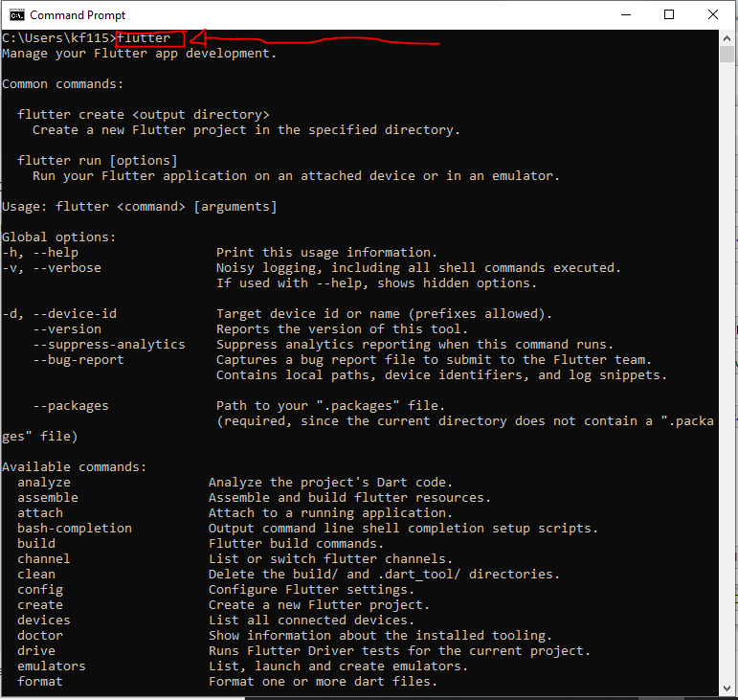Click 'Show information about the installed tooling.' text
Image resolution: width=738 pixels, height=700 pixels.
(x=380, y=636)
